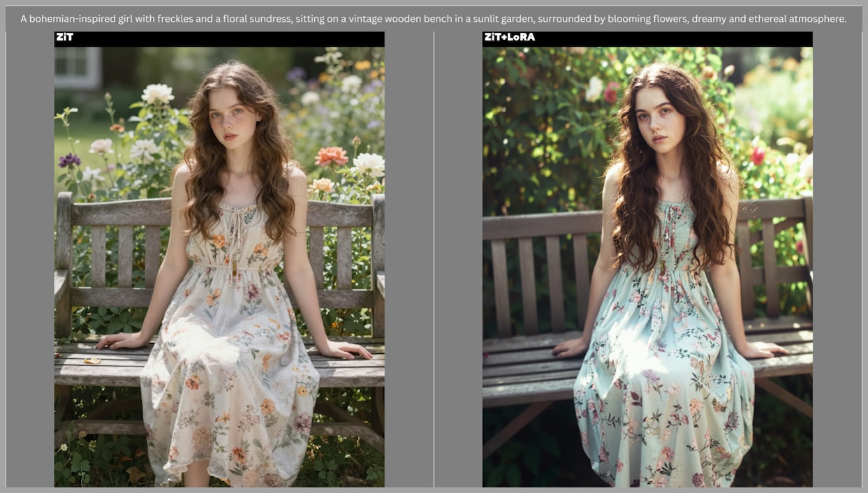This screenshot has width=868, height=493.
Task: Click the peach rose in ZiT image
Action: [331, 156]
